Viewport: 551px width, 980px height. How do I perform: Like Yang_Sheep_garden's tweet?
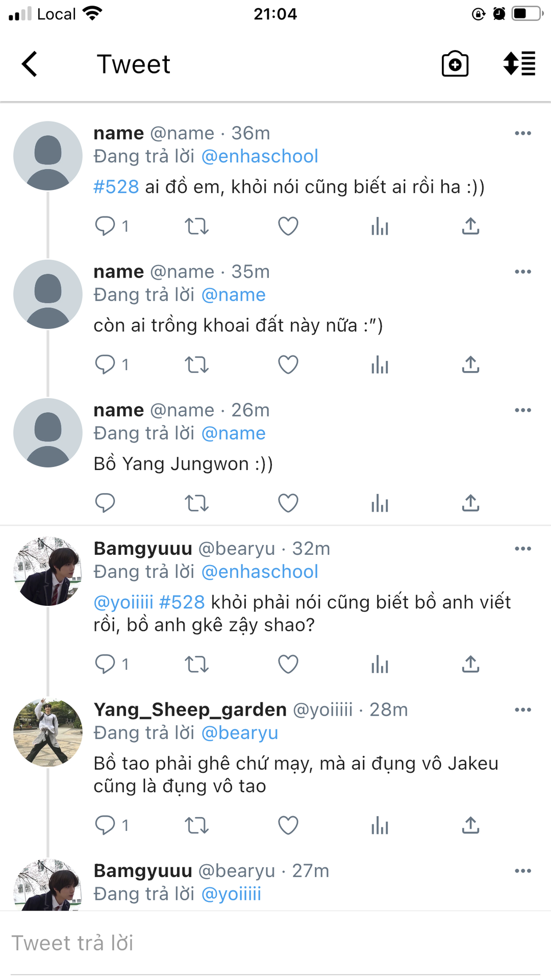288,825
